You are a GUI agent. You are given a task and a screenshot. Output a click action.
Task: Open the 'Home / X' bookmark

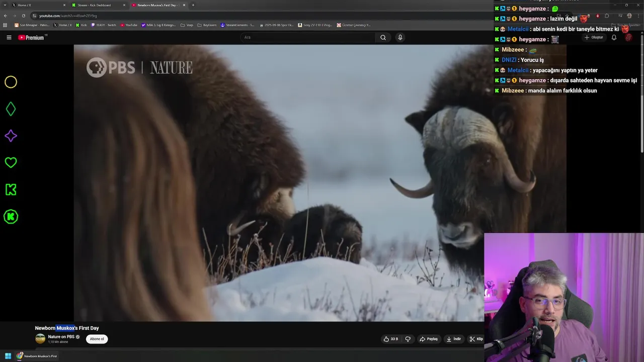pos(63,25)
